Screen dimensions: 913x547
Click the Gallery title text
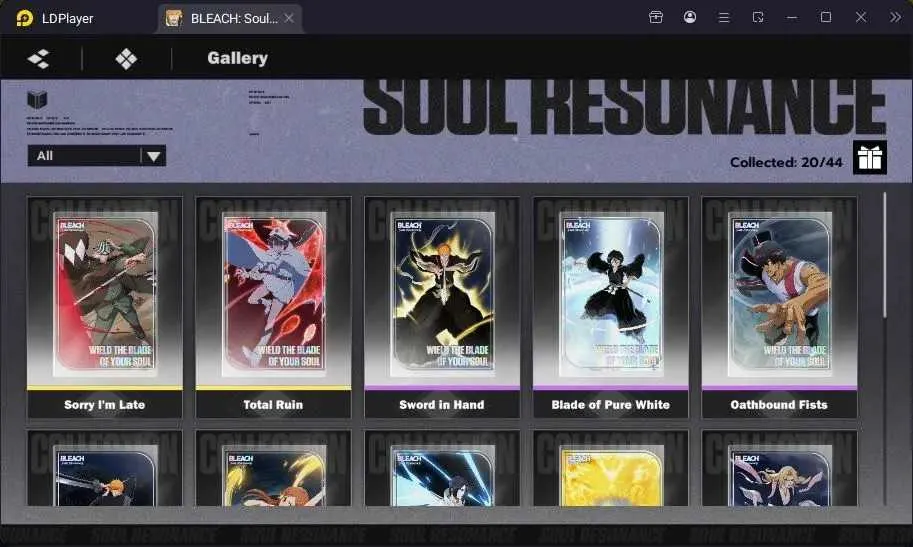(238, 58)
